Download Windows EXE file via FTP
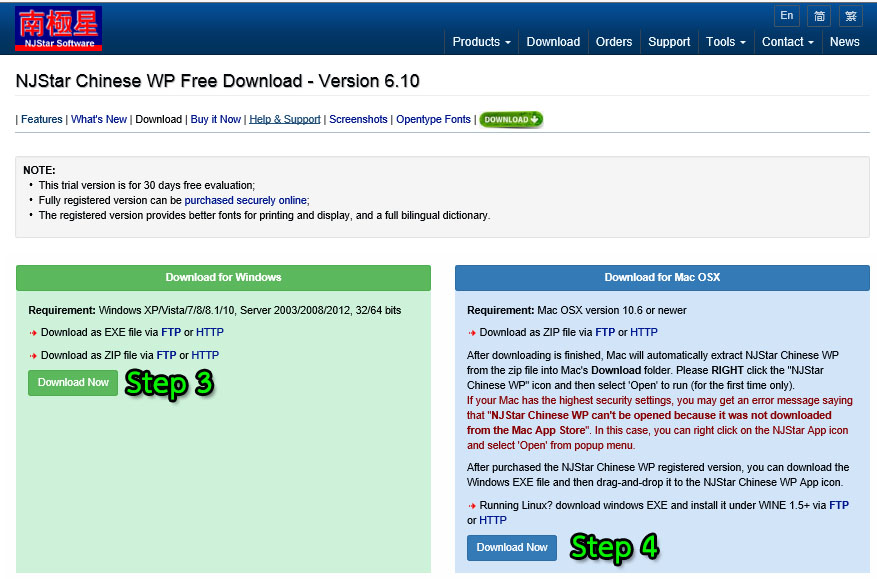The image size is (877, 579). [171, 332]
